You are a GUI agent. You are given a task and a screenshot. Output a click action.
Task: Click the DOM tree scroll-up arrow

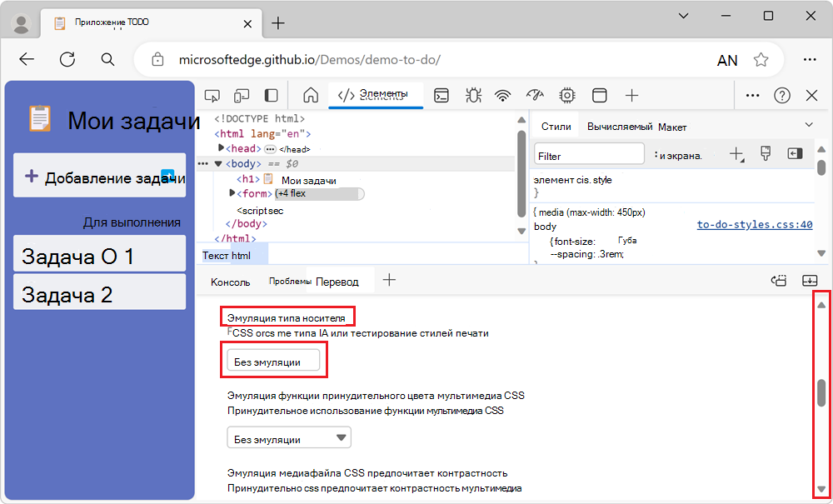pyautogui.click(x=521, y=120)
